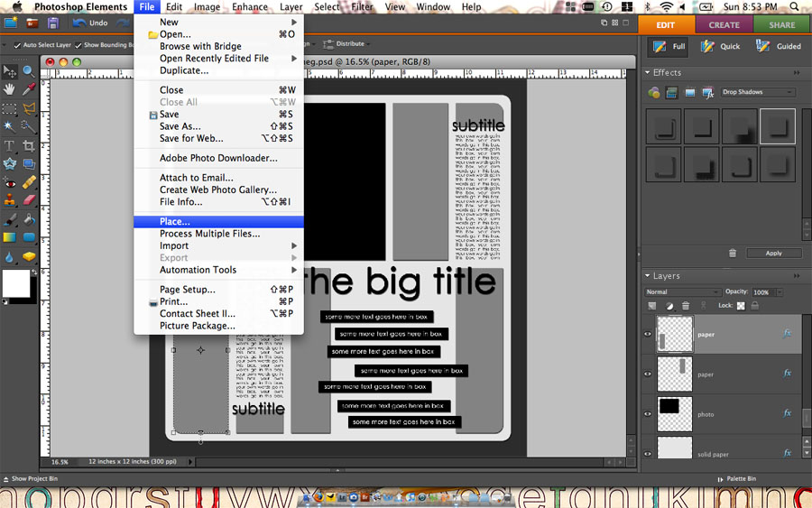Select the Hand tool

click(x=10, y=89)
